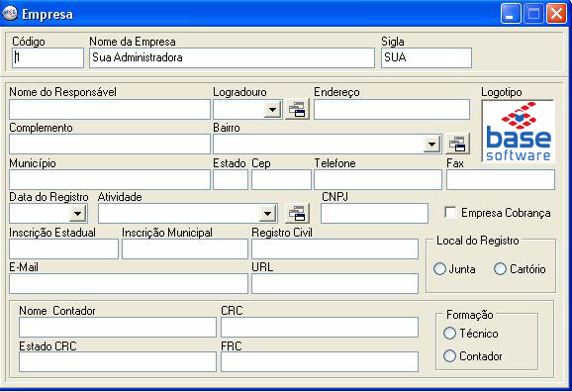Choose Técnico under Formação
572x392 pixels.
[x=449, y=333]
